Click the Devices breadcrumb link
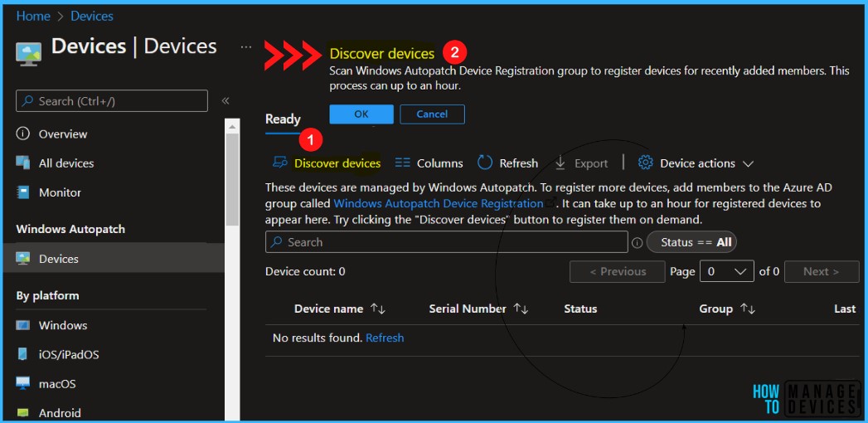 click(92, 16)
